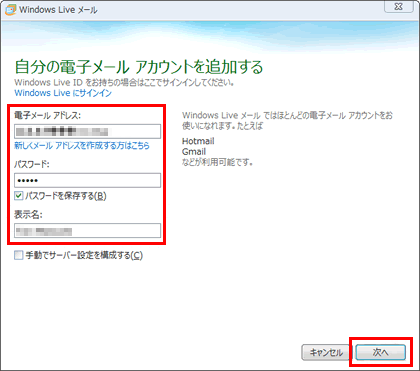The width and height of the screenshot is (420, 371).
Task: Focus the 電子メール アドレス input field
Action: tap(87, 131)
